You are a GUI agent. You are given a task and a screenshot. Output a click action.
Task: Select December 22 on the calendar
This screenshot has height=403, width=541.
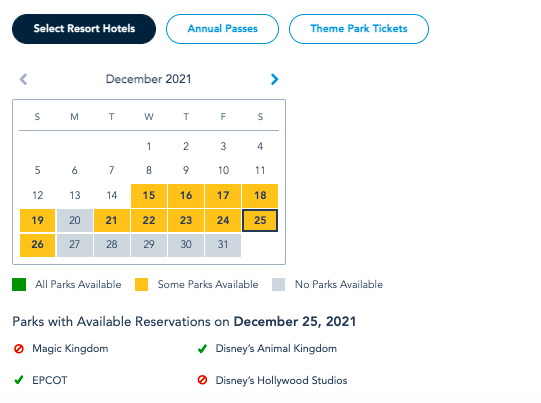(149, 220)
